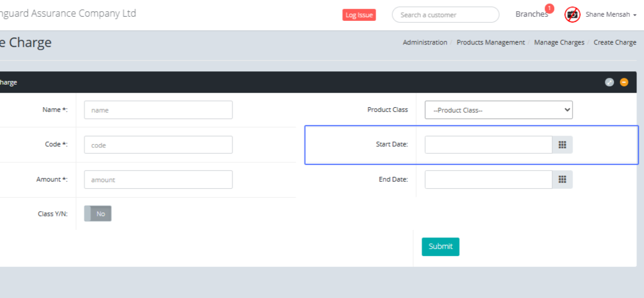Image resolution: width=644 pixels, height=298 pixels.
Task: Open the Start Date calendar picker icon
Action: (x=562, y=145)
